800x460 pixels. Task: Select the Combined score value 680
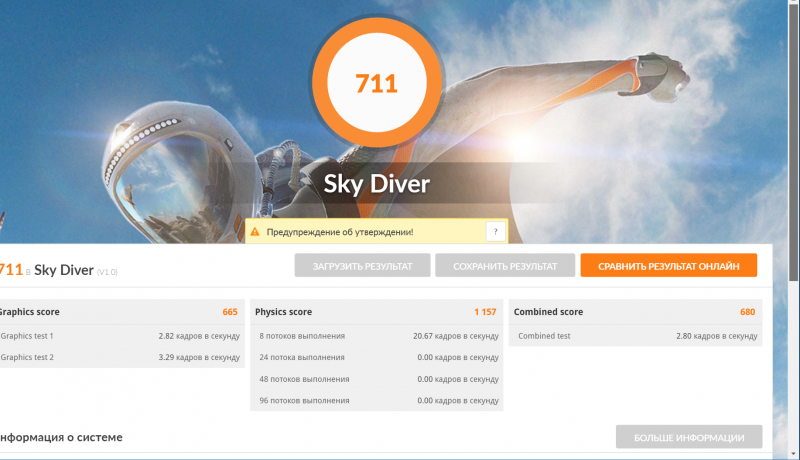[747, 312]
